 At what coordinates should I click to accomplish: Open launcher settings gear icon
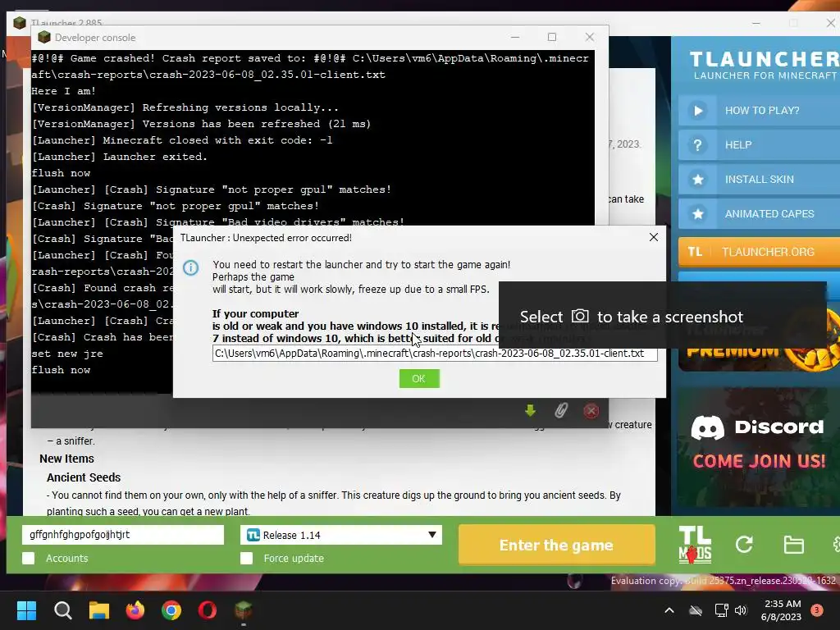pos(836,545)
